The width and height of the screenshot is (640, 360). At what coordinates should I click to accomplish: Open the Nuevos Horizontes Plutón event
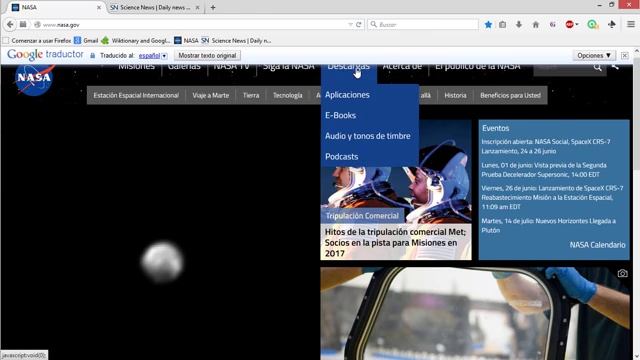549,226
